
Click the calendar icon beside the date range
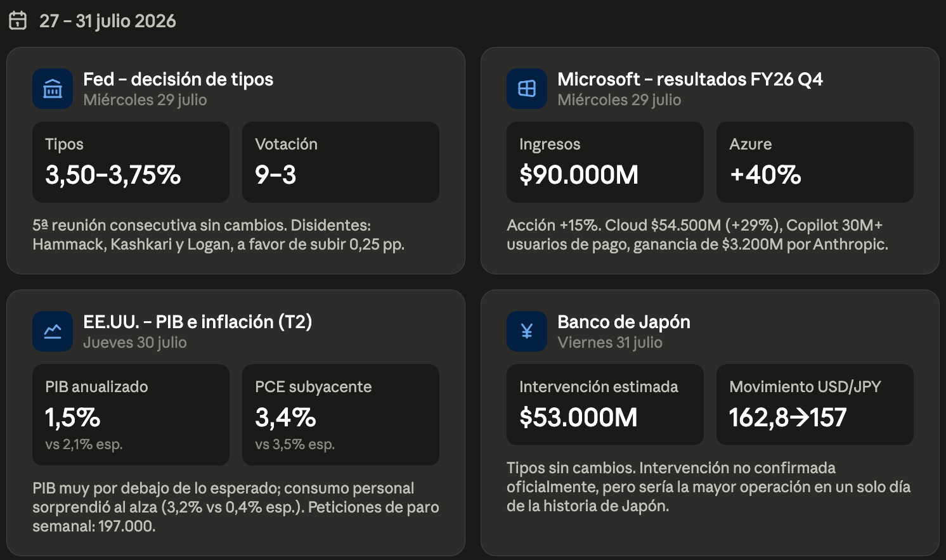coord(18,21)
